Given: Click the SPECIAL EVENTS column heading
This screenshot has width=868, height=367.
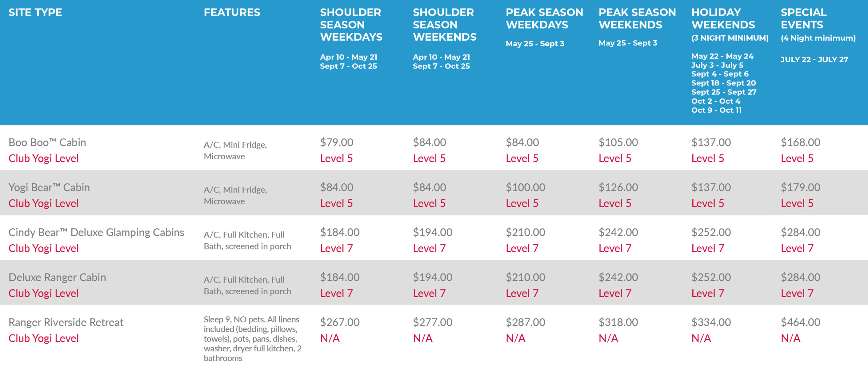Looking at the screenshot, I should point(803,19).
